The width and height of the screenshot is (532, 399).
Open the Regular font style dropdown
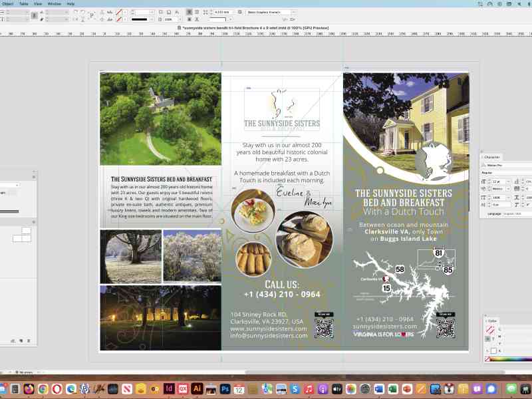click(507, 173)
